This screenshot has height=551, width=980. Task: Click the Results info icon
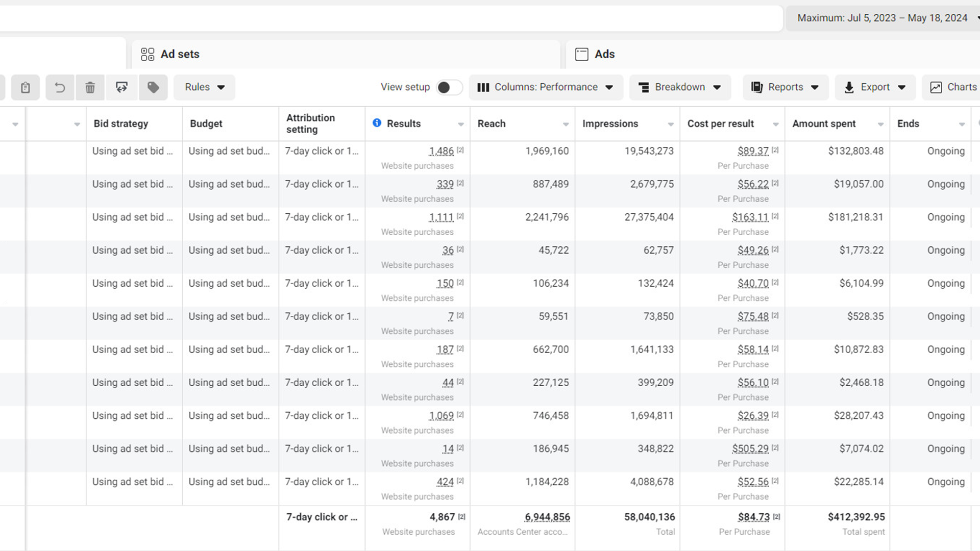click(377, 123)
